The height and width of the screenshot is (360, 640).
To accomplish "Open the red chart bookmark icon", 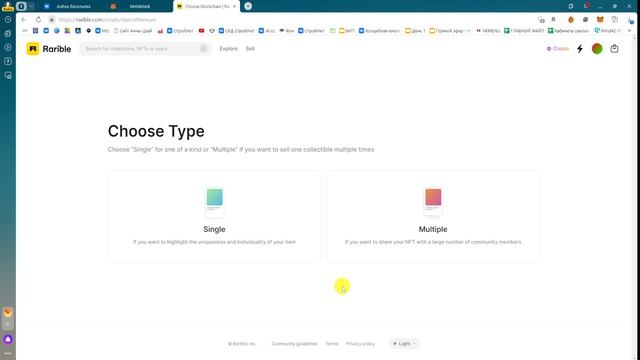I will click(x=160, y=31).
